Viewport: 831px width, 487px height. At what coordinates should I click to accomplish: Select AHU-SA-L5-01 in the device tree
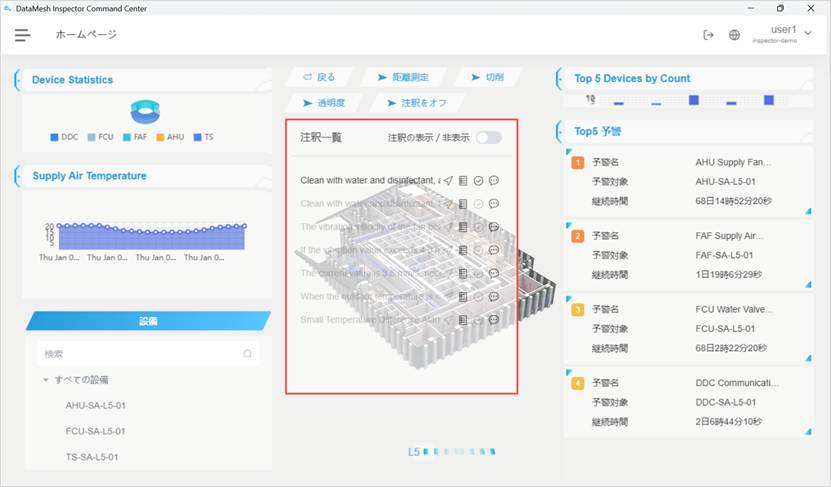pyautogui.click(x=95, y=405)
